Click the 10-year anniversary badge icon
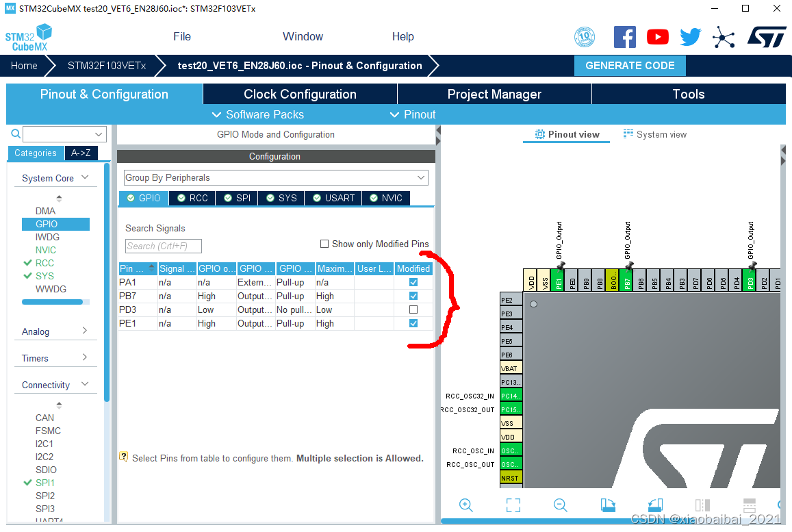Viewport: 792px width, 532px height. (585, 37)
